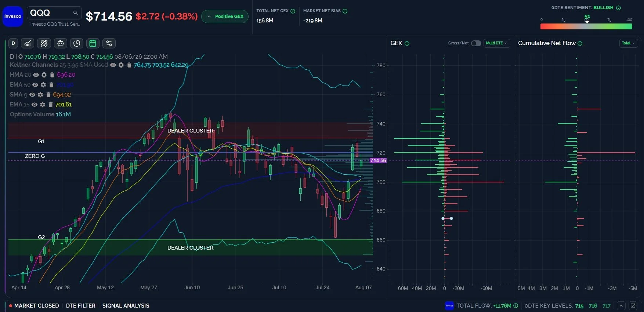Expand the bottom bar chevron
Viewport: 644px width, 312px height.
621,306
